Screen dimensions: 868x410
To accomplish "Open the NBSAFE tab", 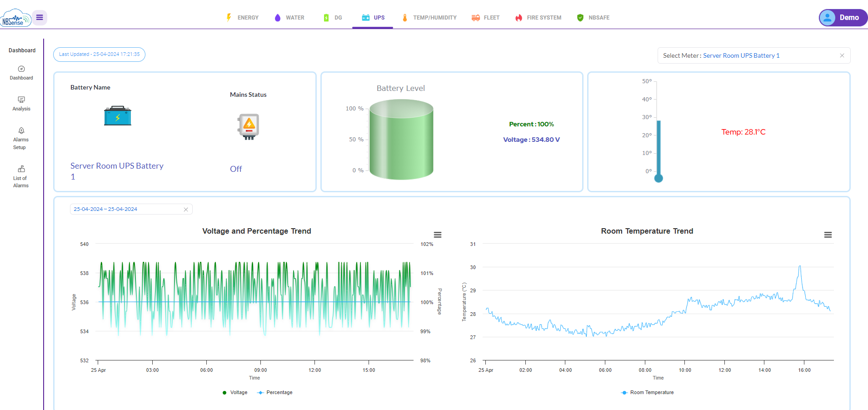I will point(593,18).
